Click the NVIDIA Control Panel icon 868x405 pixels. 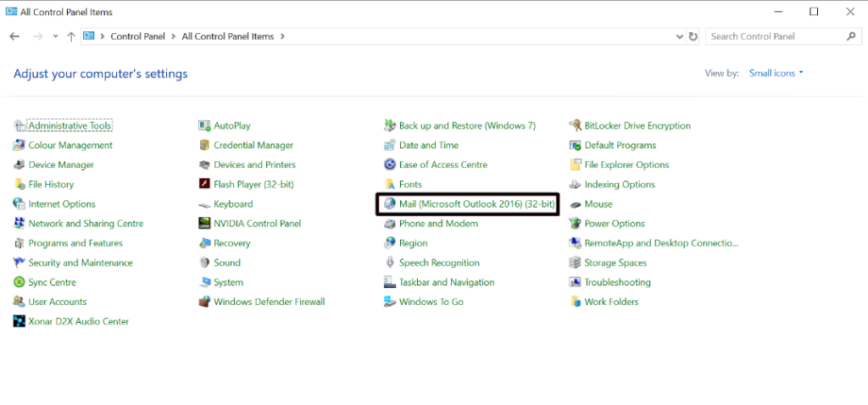[x=204, y=224]
